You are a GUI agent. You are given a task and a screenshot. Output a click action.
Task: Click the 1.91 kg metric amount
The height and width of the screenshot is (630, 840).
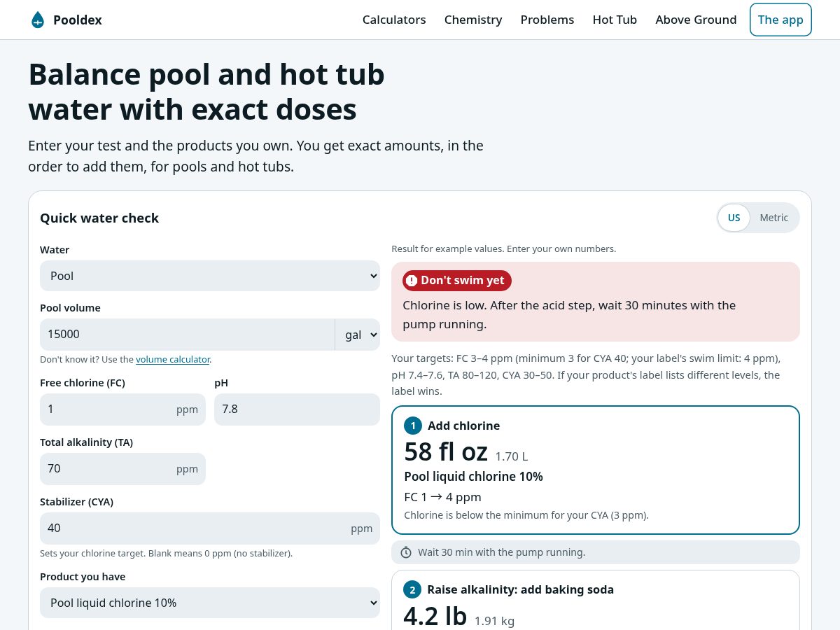point(494,621)
